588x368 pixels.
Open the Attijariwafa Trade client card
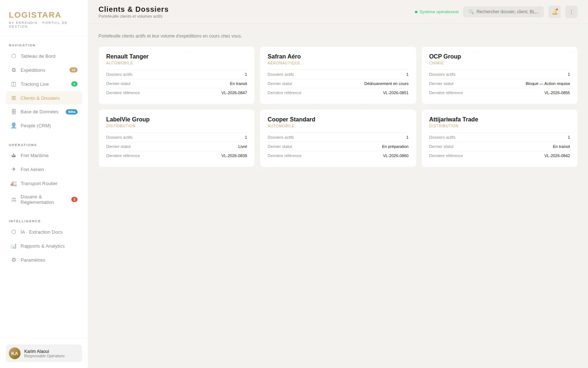click(499, 138)
